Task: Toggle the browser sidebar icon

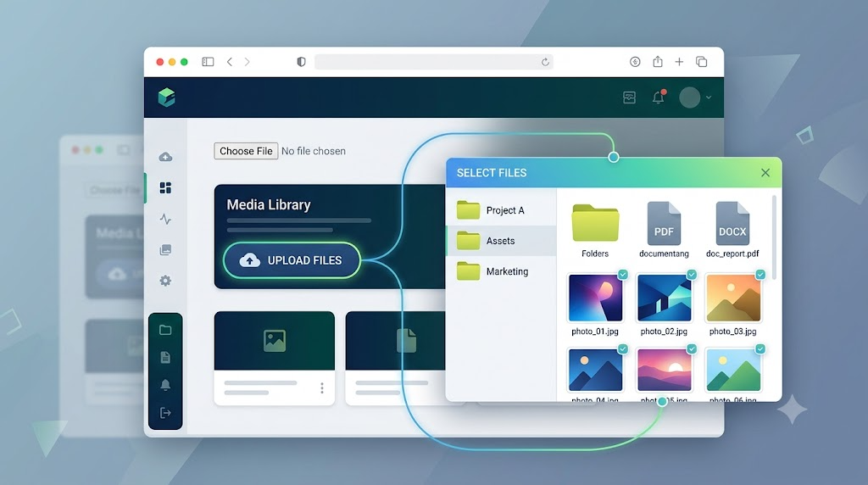Action: pos(208,61)
